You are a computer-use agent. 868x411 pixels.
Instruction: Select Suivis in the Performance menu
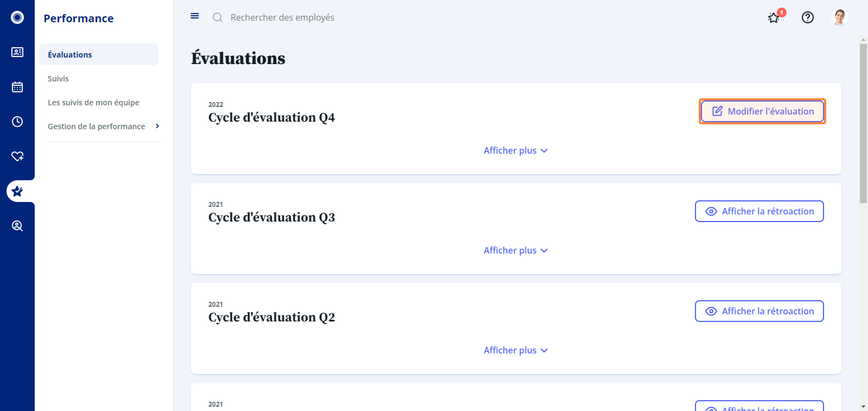click(x=58, y=78)
